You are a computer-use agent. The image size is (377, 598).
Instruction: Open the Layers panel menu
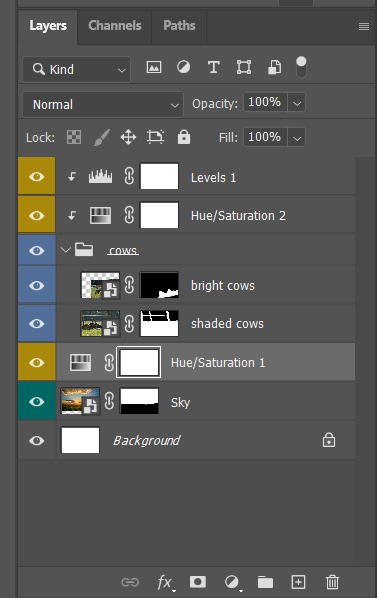click(x=364, y=26)
